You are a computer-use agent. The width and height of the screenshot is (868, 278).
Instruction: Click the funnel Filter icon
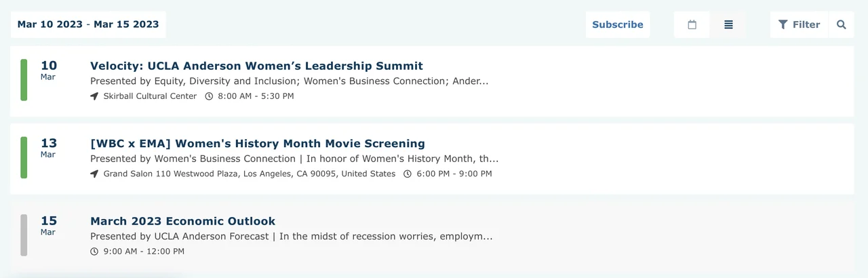783,24
